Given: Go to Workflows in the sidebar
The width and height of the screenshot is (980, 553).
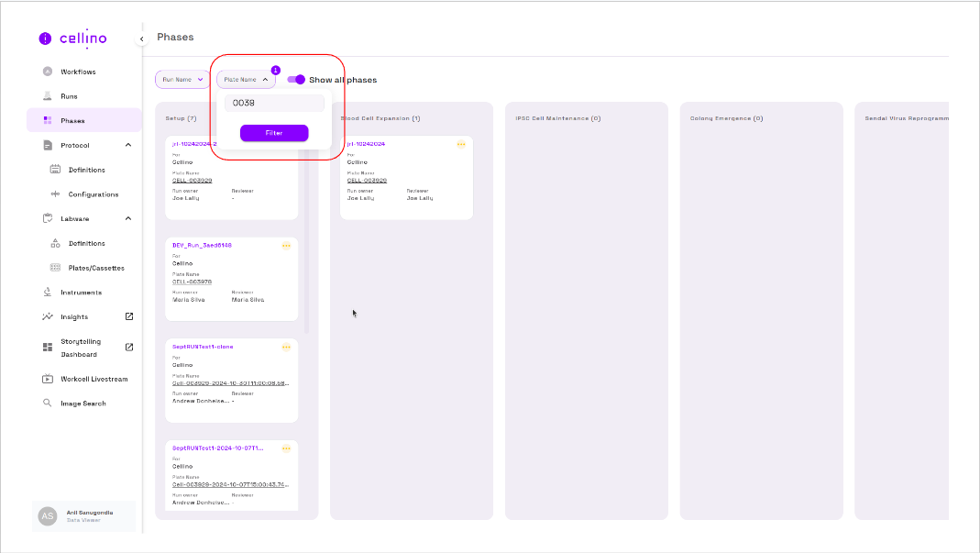Looking at the screenshot, I should point(78,72).
